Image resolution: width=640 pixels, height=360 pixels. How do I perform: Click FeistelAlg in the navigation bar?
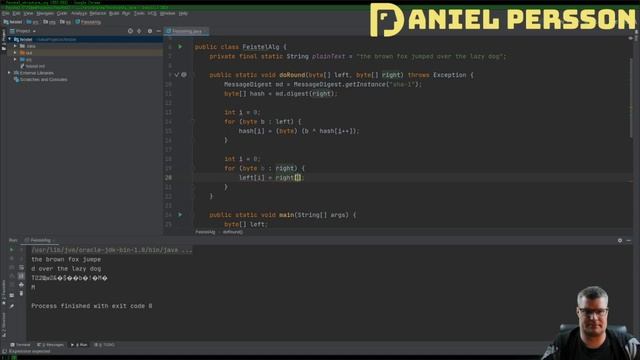click(x=89, y=22)
